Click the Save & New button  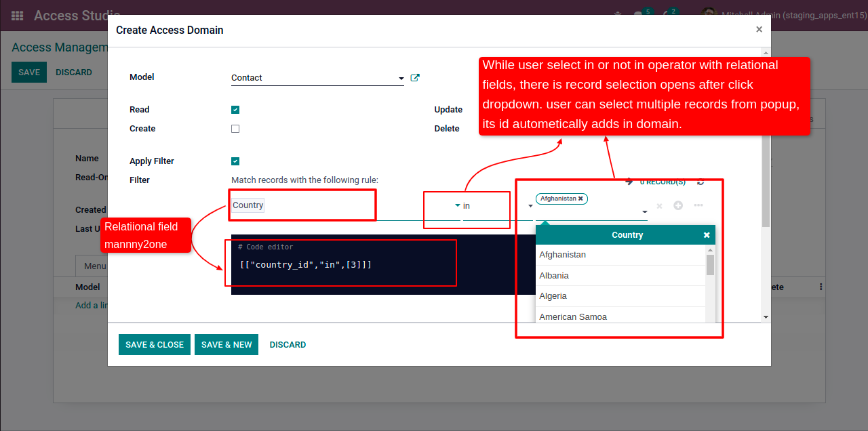(x=226, y=345)
